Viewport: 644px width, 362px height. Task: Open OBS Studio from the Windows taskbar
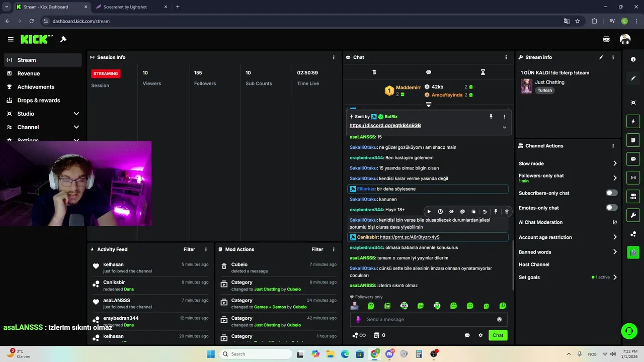[434, 354]
